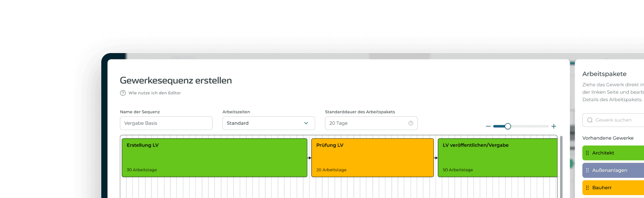Click '20 Arbeitstage' duration text
Viewport: 644px width, 198px height.
tap(331, 170)
